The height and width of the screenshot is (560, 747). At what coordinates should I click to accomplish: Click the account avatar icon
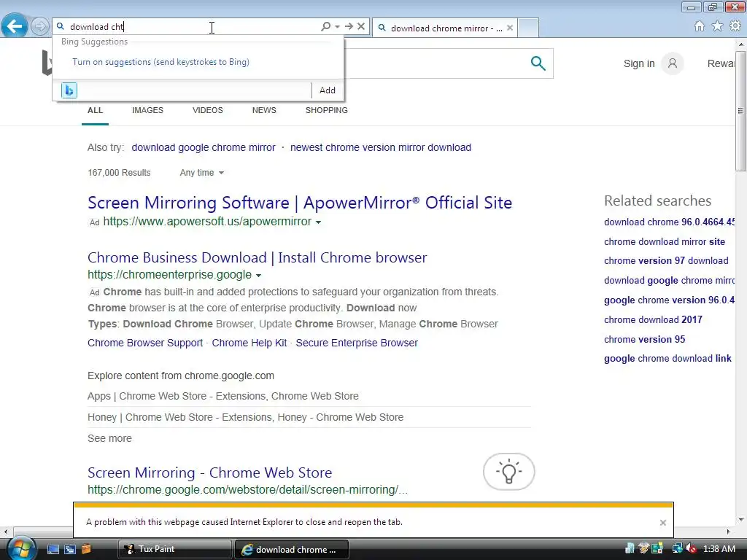[x=672, y=63]
